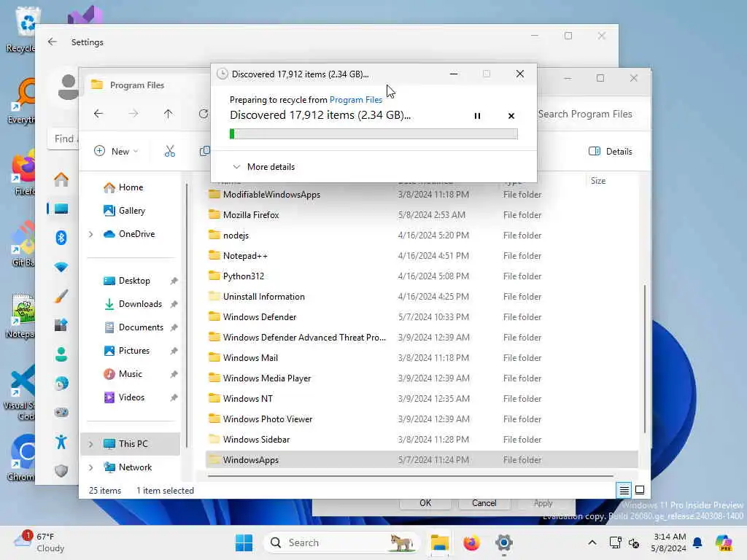Select the Windows Media Player folder

point(422,378)
